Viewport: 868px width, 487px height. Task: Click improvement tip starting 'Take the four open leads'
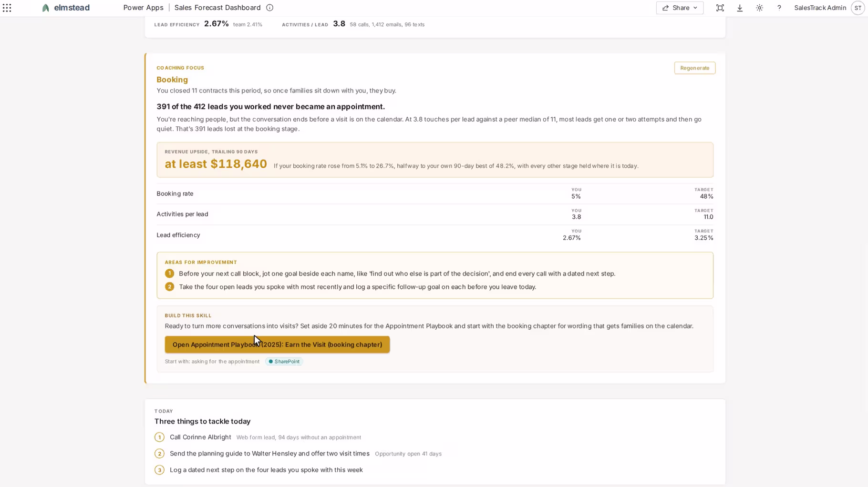(358, 287)
